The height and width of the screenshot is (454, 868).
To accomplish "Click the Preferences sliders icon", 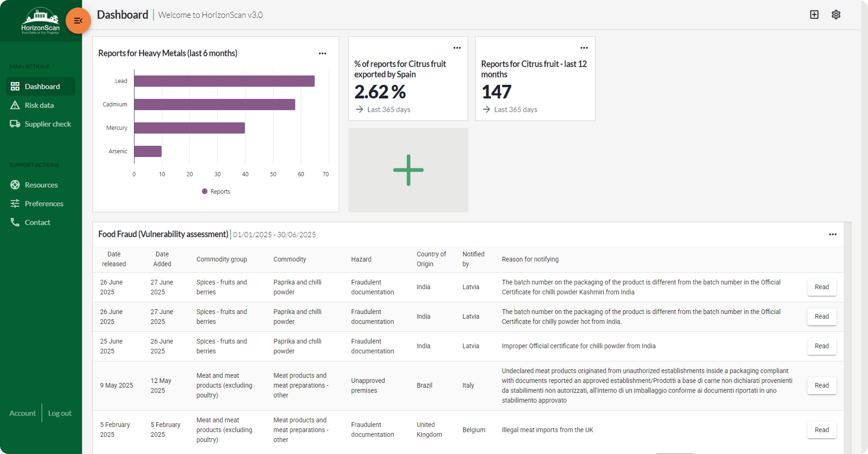I will 15,203.
